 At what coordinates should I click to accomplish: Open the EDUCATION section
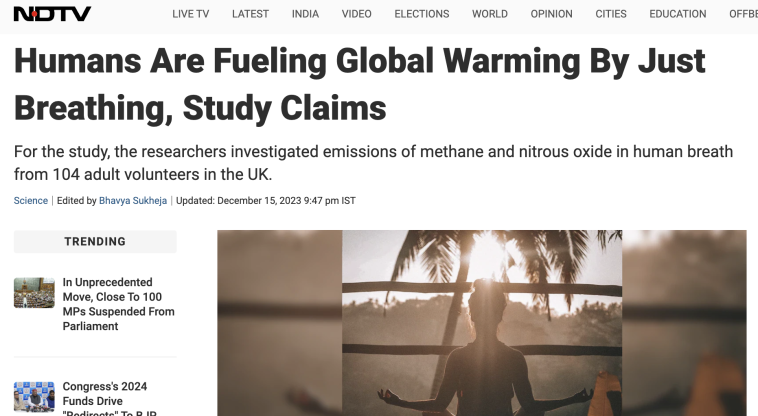pyautogui.click(x=677, y=14)
